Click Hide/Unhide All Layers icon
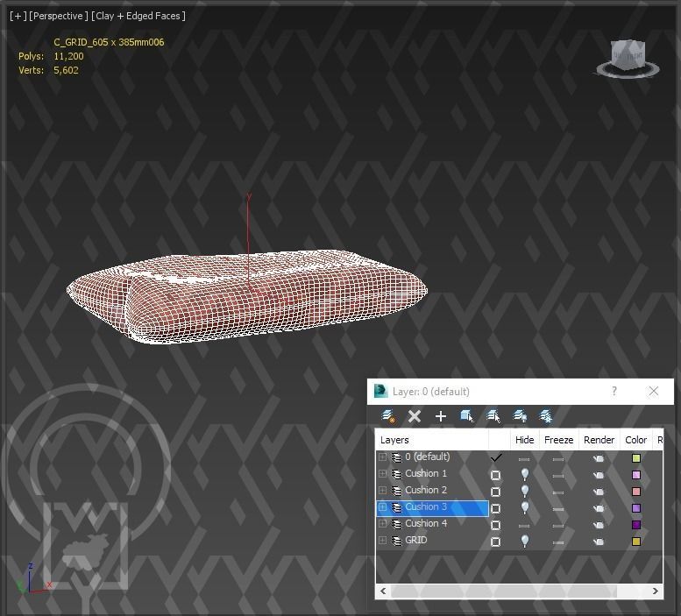The height and width of the screenshot is (616, 681). click(520, 416)
